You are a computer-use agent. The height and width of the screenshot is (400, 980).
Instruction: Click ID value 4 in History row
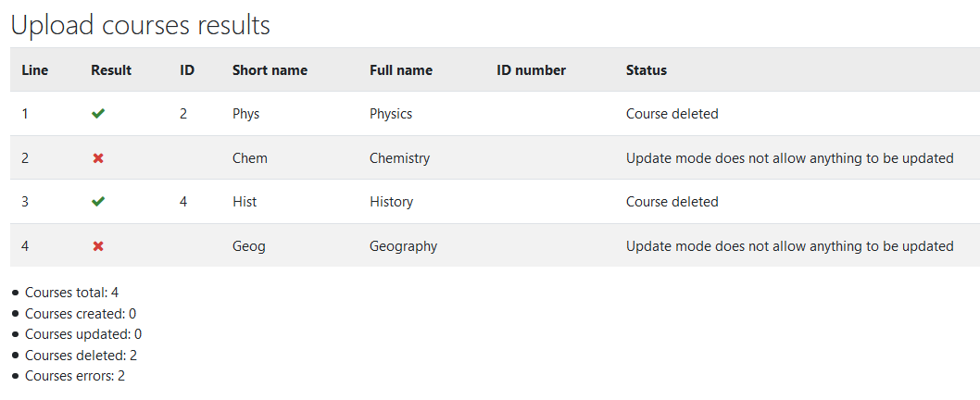click(x=183, y=202)
